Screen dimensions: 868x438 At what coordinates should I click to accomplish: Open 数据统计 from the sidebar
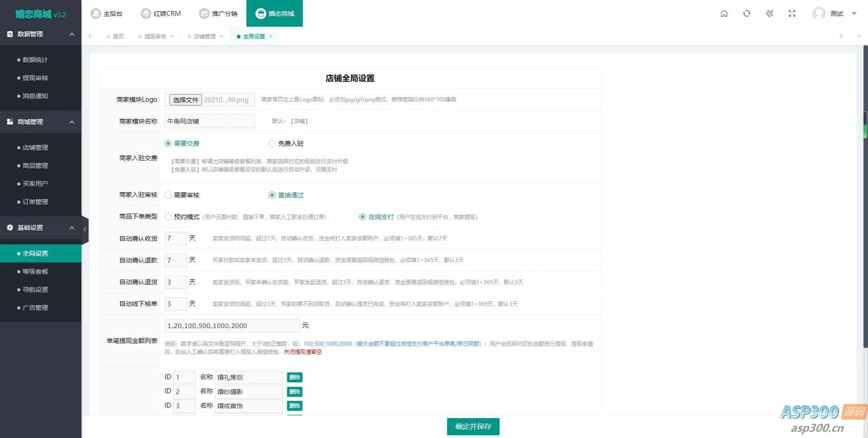[35, 59]
